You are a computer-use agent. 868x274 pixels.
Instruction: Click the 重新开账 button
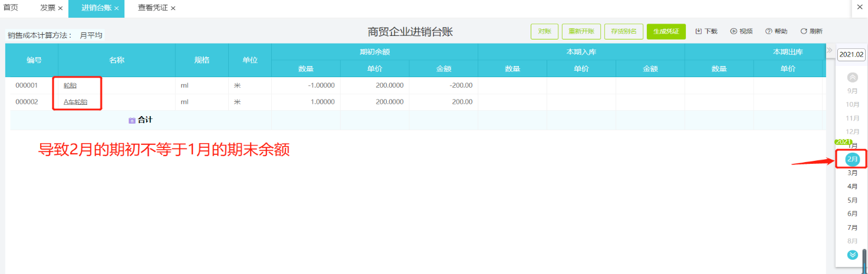coord(581,31)
